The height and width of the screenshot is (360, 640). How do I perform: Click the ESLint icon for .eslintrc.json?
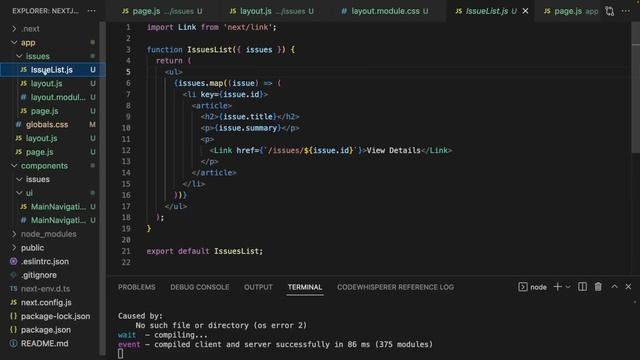point(13,261)
